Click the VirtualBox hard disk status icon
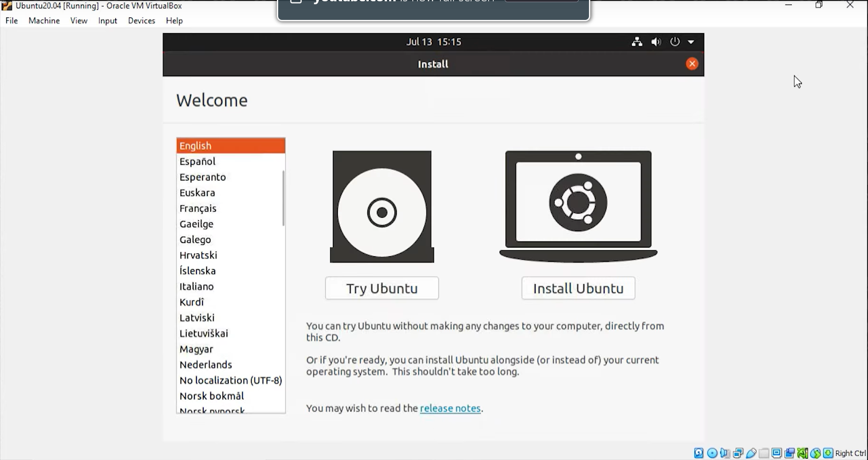Screen dimensions: 868x460 pyautogui.click(x=698, y=453)
